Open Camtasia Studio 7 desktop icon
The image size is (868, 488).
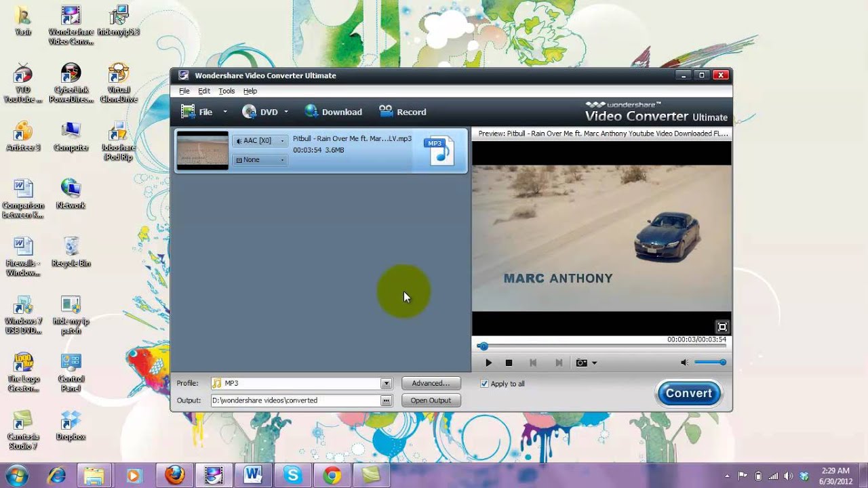[x=23, y=430]
